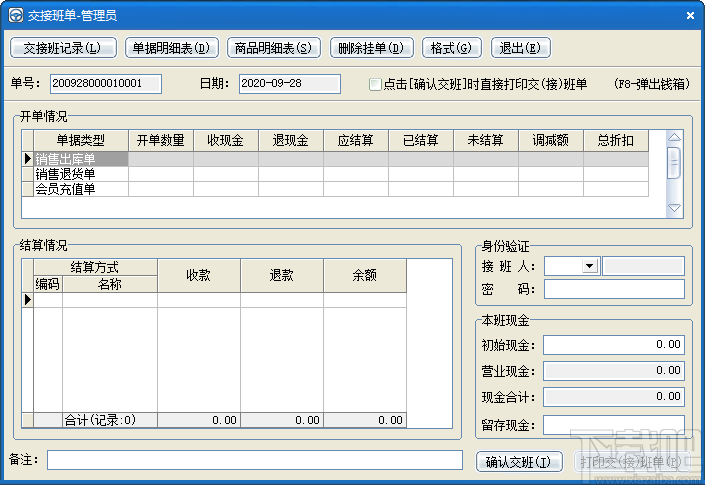Click 删除挂单(D) button
Image resolution: width=705 pixels, height=485 pixels.
click(x=371, y=48)
